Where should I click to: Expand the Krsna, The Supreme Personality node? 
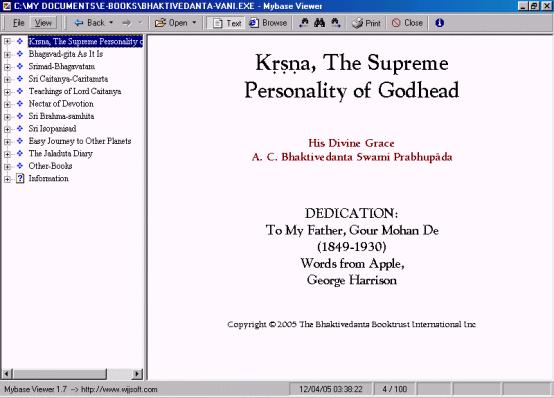[x=7, y=42]
